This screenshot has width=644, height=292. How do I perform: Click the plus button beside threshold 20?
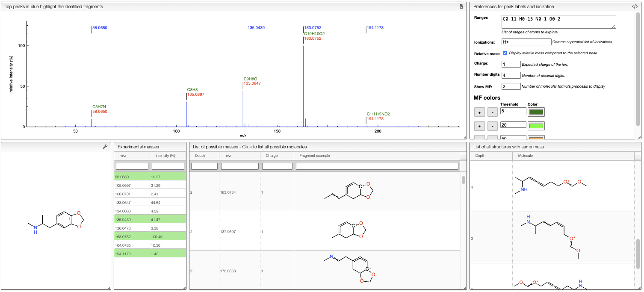(479, 127)
